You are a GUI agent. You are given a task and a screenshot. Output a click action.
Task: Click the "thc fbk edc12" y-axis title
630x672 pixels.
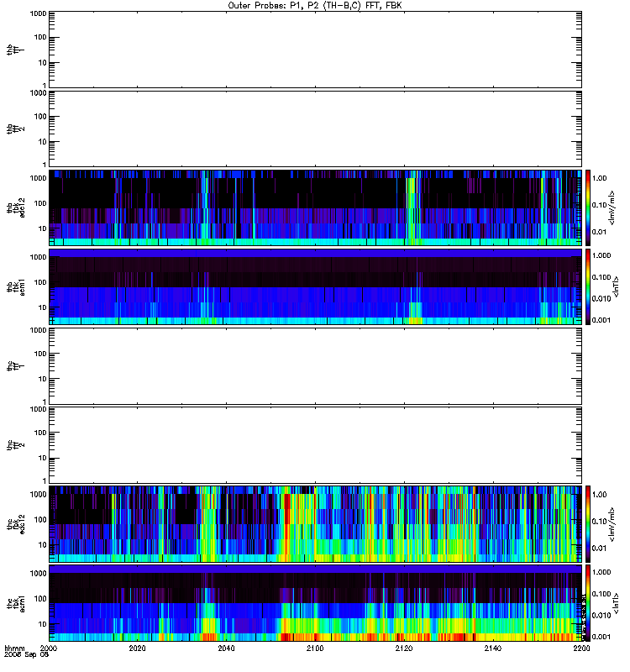(x=15, y=523)
